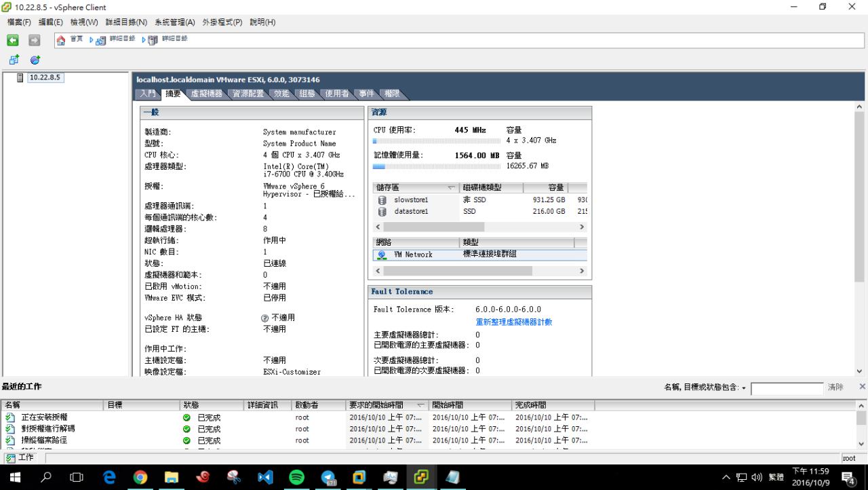Click the 正在安裝授權 task icon
The height and width of the screenshot is (490, 868).
pos(9,417)
